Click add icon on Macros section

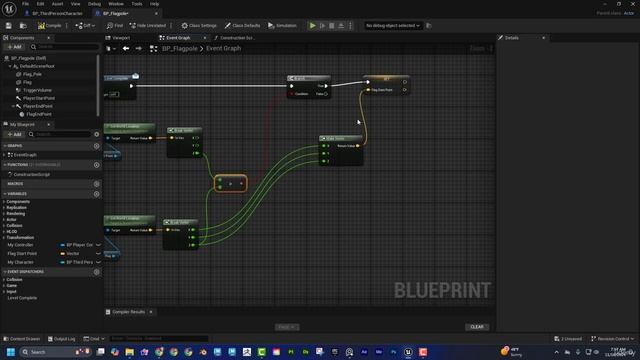pos(97,184)
